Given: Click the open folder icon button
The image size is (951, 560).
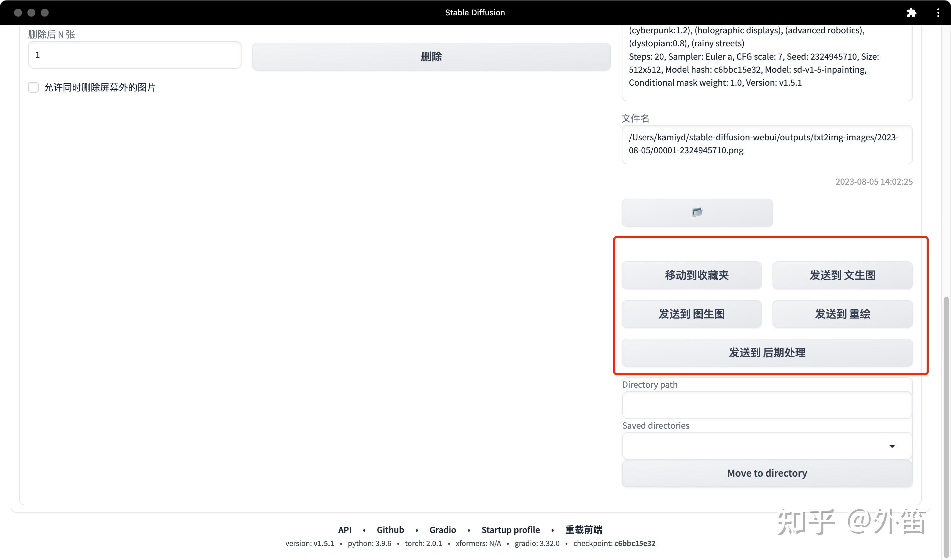Looking at the screenshot, I should 697,212.
